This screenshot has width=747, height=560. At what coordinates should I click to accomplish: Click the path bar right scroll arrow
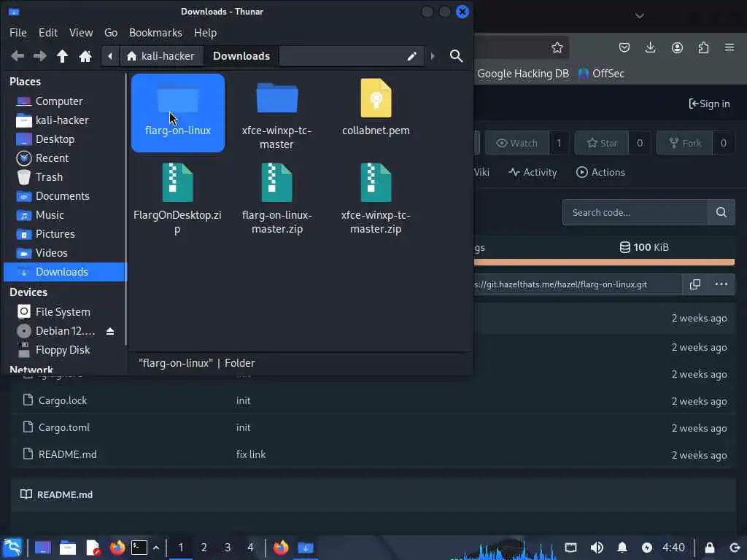pyautogui.click(x=433, y=56)
